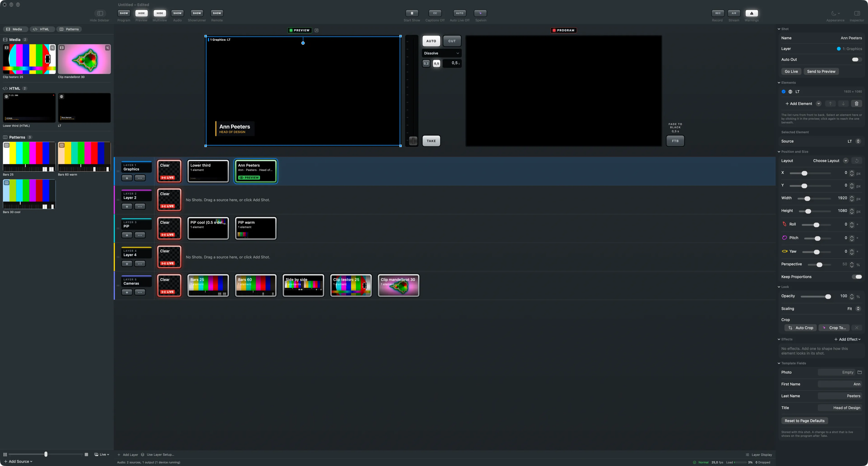868x466 pixels.
Task: Click the Spelvin sparkle icon
Action: [480, 13]
